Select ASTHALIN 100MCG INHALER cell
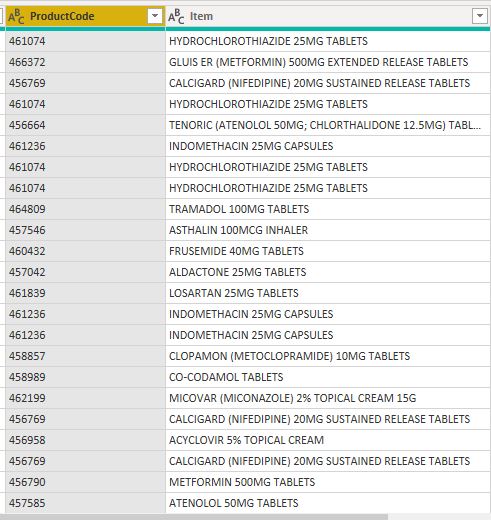The height and width of the screenshot is (520, 491). [328, 230]
